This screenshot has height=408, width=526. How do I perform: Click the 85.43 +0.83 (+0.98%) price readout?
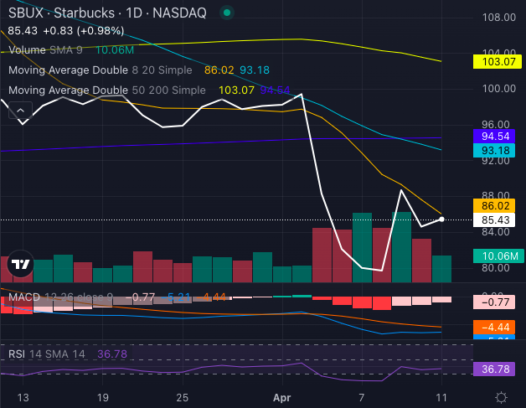tap(66, 31)
